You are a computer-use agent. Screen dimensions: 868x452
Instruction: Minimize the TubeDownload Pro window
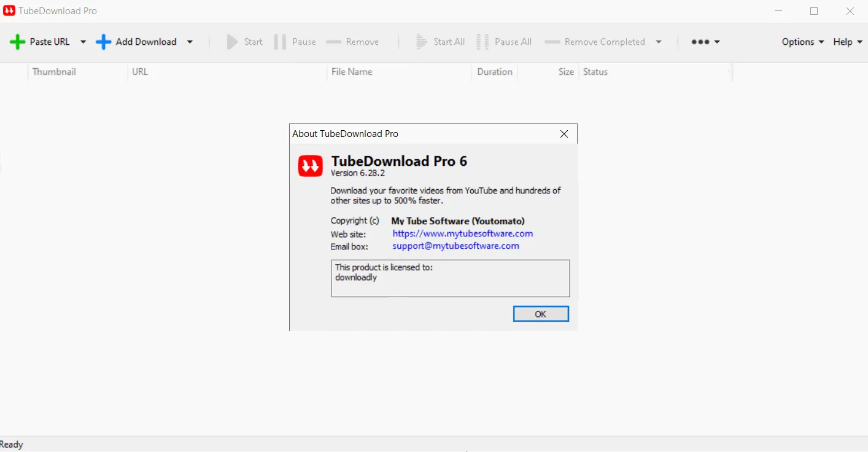click(778, 11)
